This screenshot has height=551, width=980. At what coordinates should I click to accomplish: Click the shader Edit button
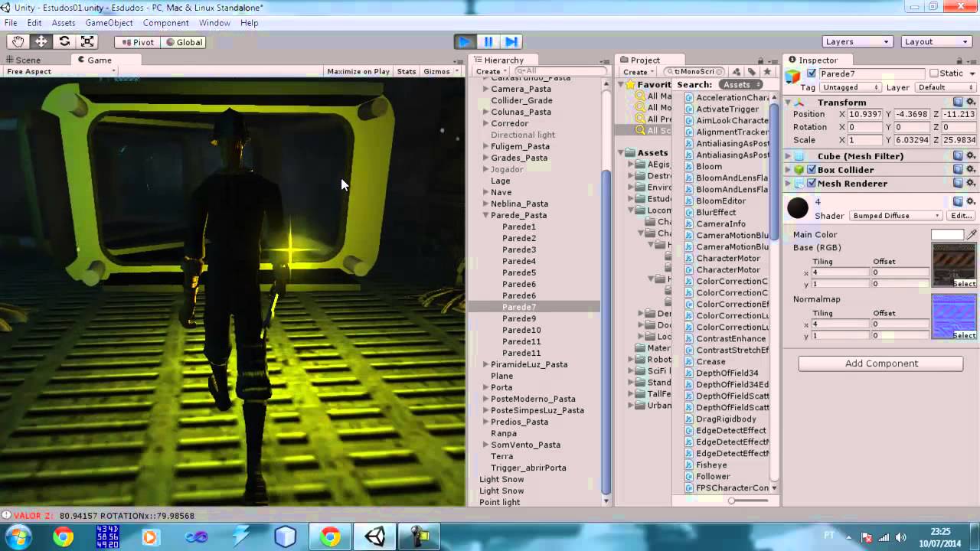[x=961, y=216]
